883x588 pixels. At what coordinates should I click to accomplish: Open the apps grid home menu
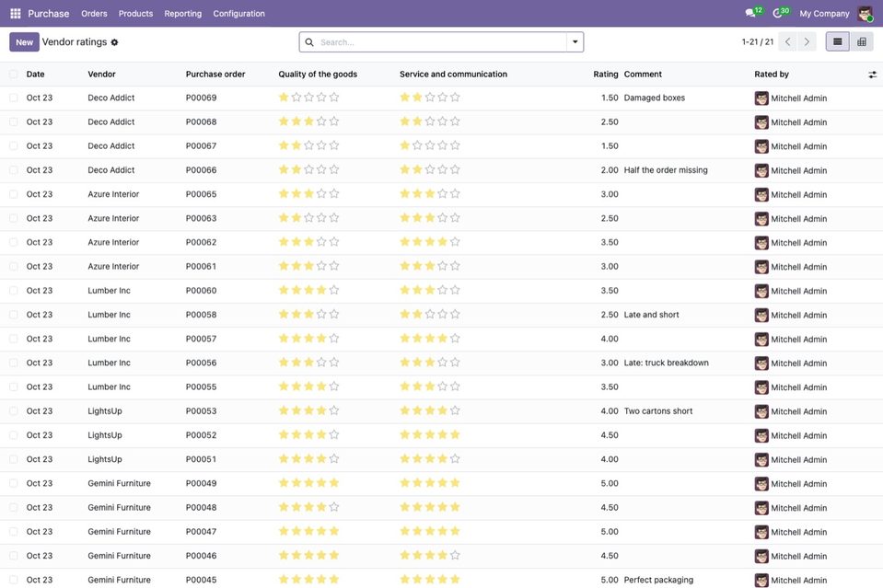tap(16, 13)
